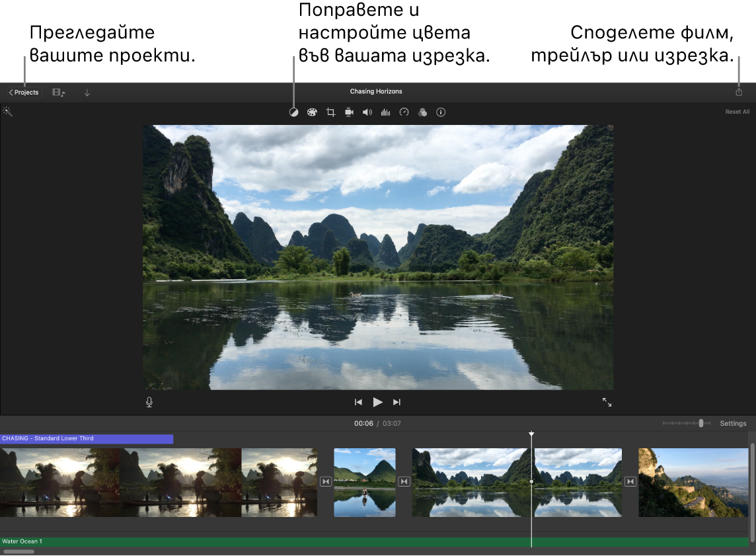Viewport: 756px width, 556px height.
Task: Click the Reset All button
Action: point(737,112)
